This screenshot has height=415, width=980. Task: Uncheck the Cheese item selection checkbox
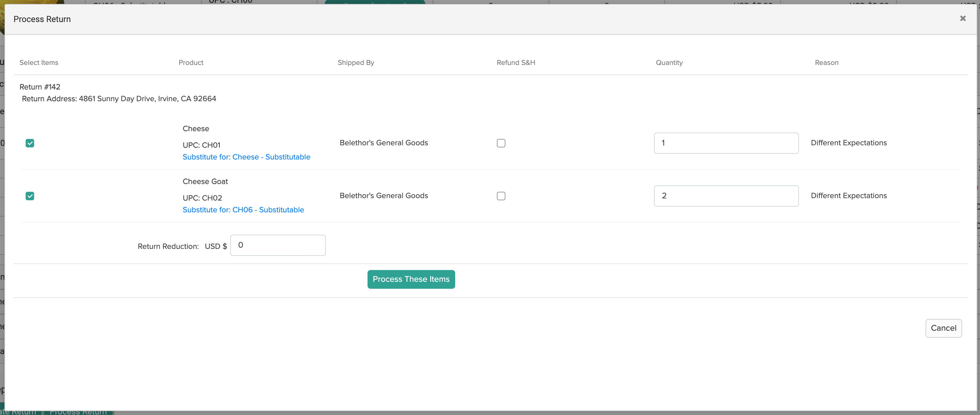pos(30,143)
